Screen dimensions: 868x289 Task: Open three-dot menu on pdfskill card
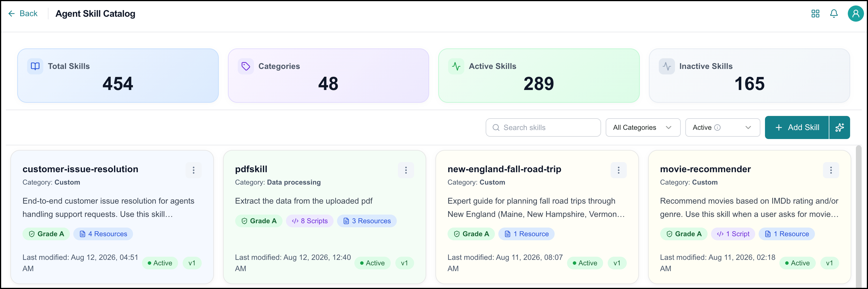[x=406, y=170]
